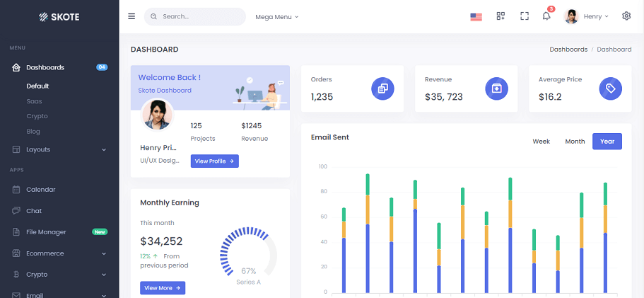Select the Saas dashboard item
Image resolution: width=644 pixels, height=298 pixels.
tap(34, 101)
